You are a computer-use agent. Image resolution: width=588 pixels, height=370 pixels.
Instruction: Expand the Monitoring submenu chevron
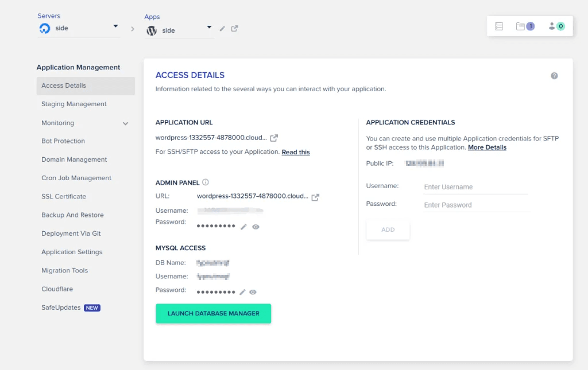click(x=126, y=123)
